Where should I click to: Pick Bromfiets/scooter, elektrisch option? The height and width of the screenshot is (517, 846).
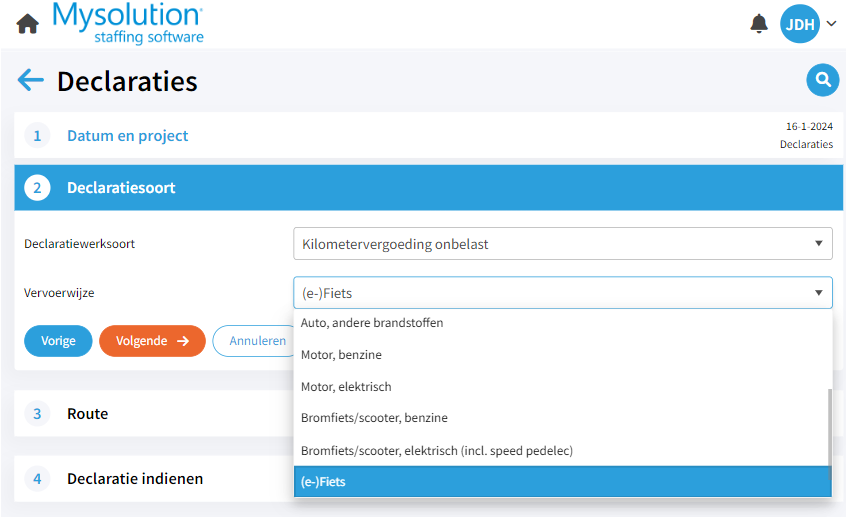pyautogui.click(x=436, y=450)
